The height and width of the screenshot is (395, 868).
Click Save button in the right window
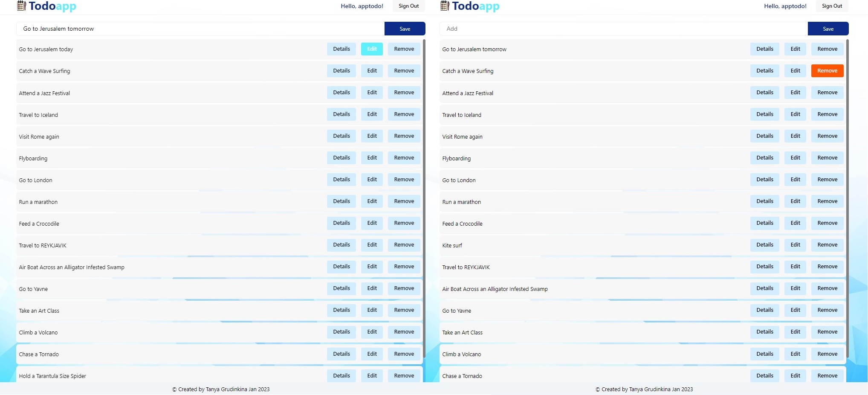(x=828, y=29)
